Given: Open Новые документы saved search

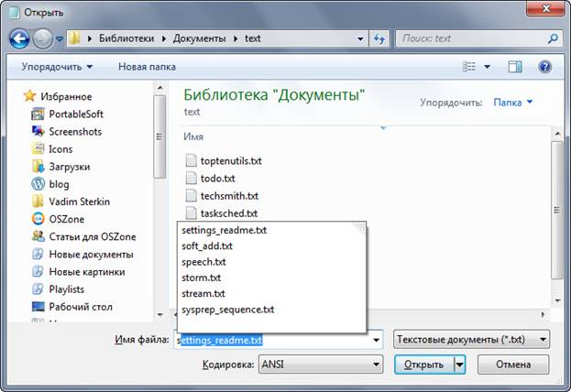Looking at the screenshot, I should (91, 254).
